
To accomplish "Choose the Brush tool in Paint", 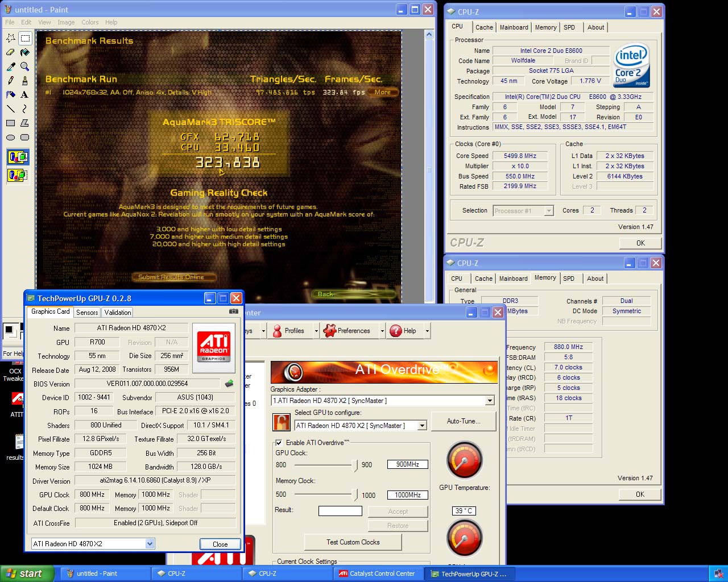I will click(x=25, y=81).
